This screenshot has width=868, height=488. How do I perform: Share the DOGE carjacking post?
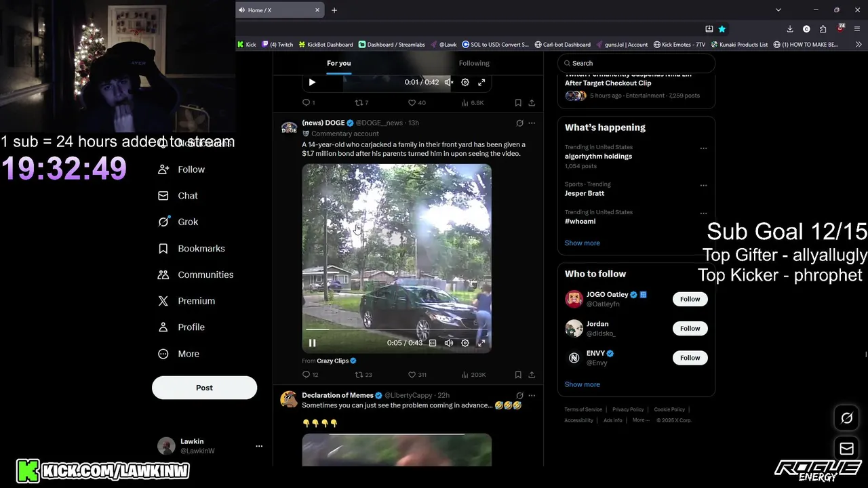(532, 375)
